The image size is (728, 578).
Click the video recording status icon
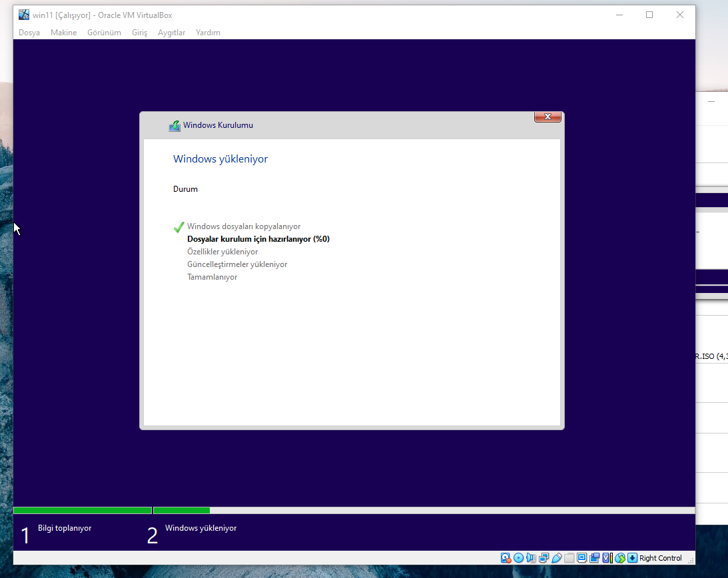(x=594, y=558)
